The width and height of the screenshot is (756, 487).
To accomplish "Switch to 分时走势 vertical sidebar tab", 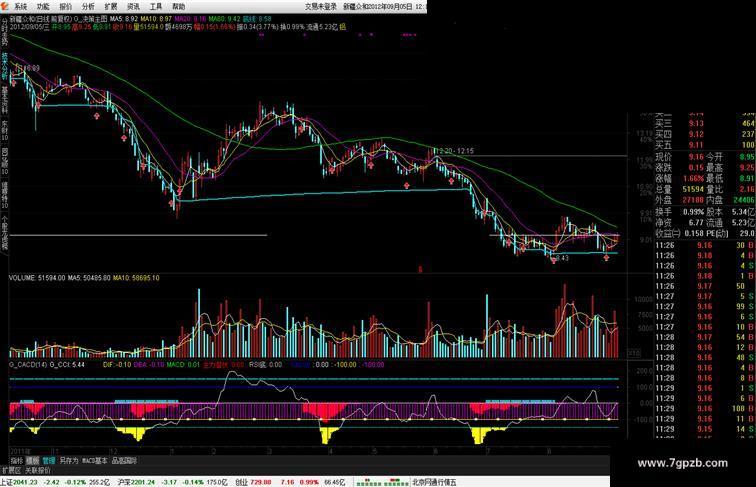I will pos(4,31).
